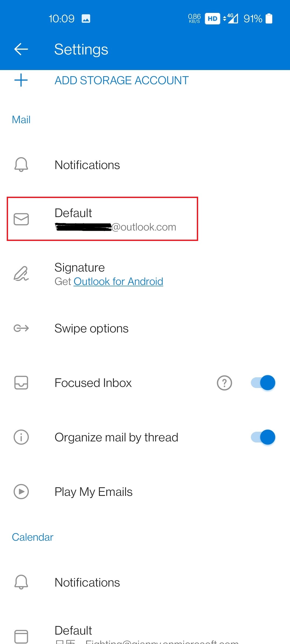Tap the plus icon for adding storage
Image resolution: width=290 pixels, height=644 pixels.
click(21, 80)
